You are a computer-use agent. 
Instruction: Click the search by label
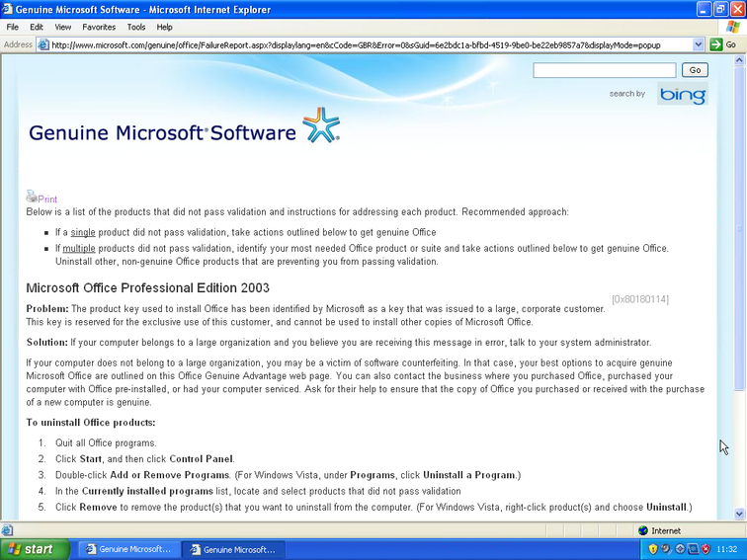[x=626, y=94]
